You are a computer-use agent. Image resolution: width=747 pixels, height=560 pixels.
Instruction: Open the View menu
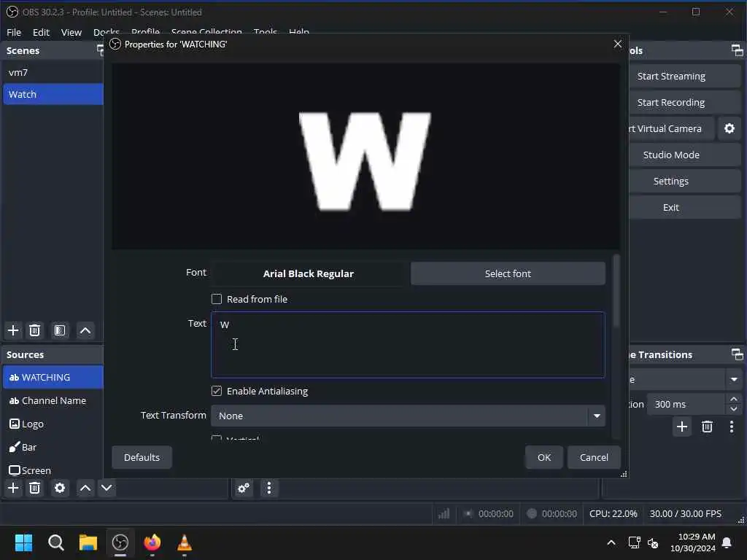coord(71,32)
